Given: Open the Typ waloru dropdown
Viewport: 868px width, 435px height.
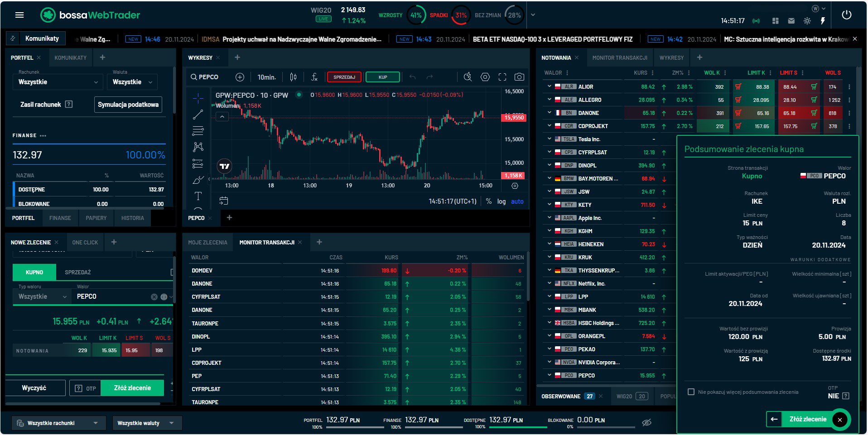Looking at the screenshot, I should coord(42,296).
